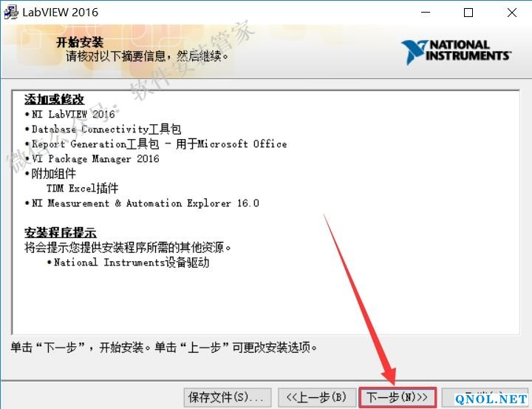Viewport: 532px width, 409px height.
Task: Select the 安装程序提示 heading
Action: 61,233
